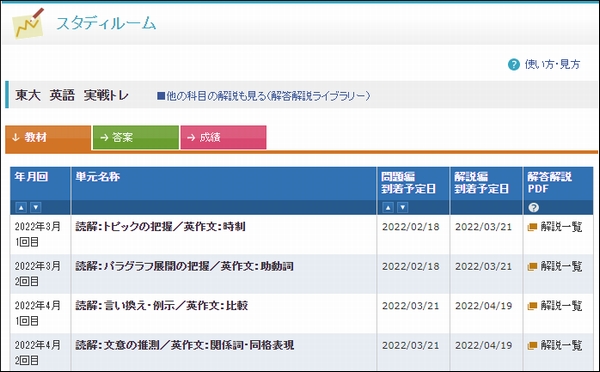Select unit 読解:言い換え・例示/英作文:比較

click(161, 305)
